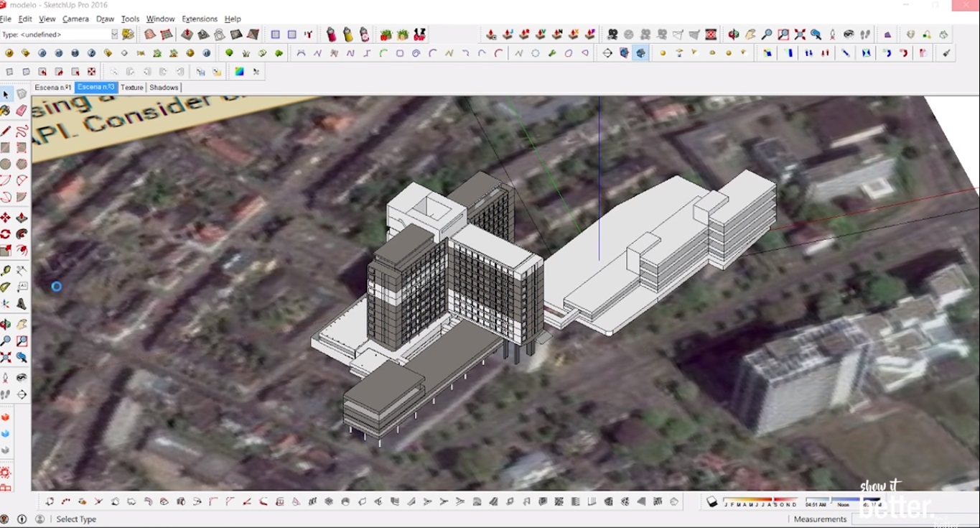
Task: Pick the Rotate tool from the left toolbar
Action: coord(6,234)
